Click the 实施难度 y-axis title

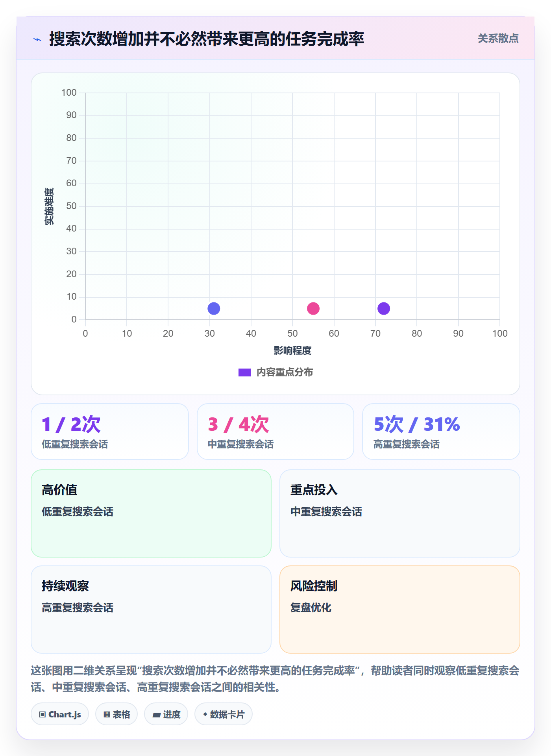[49, 206]
